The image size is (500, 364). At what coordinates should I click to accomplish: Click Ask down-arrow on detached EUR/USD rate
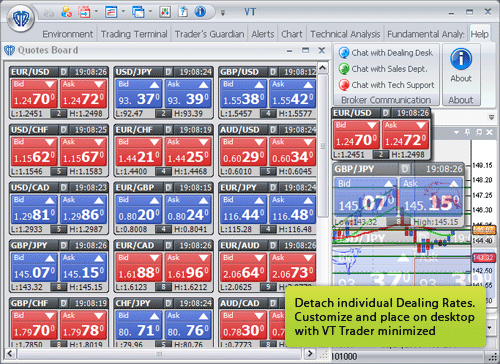pos(421,125)
